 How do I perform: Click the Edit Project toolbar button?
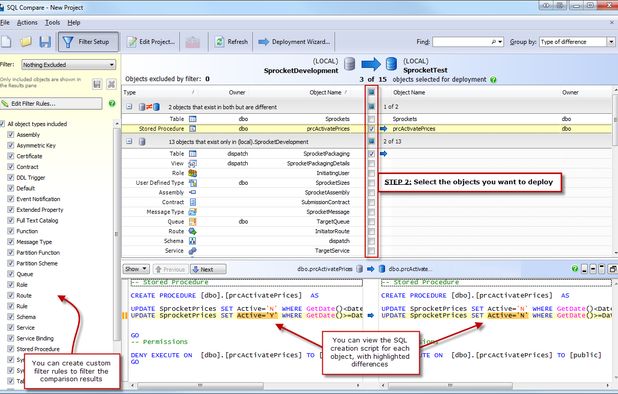pyautogui.click(x=151, y=42)
